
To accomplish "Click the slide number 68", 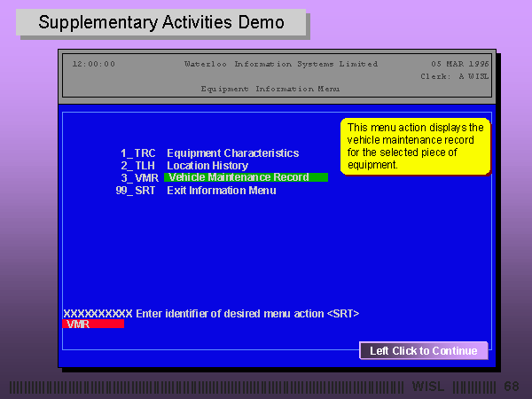I will point(512,386).
